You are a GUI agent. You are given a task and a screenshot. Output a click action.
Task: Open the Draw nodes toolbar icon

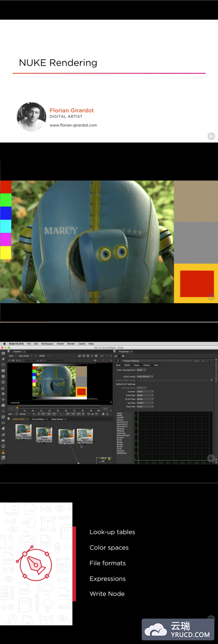pyautogui.click(x=3, y=359)
